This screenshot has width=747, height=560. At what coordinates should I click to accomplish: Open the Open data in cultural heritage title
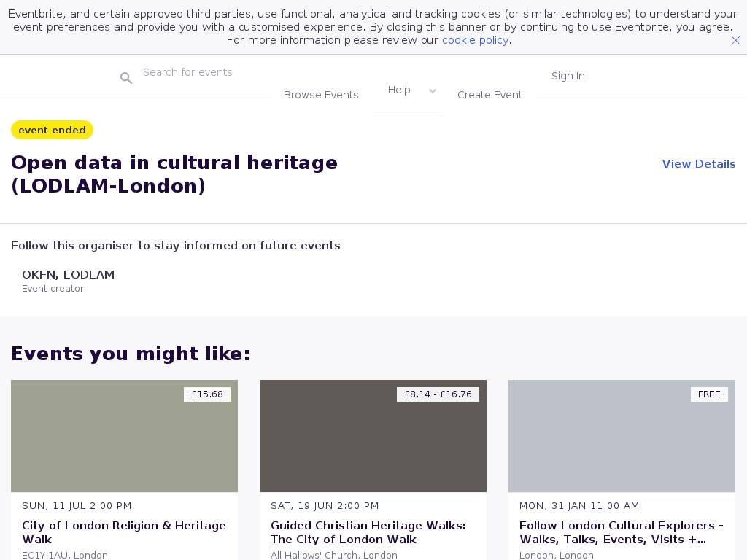(174, 174)
